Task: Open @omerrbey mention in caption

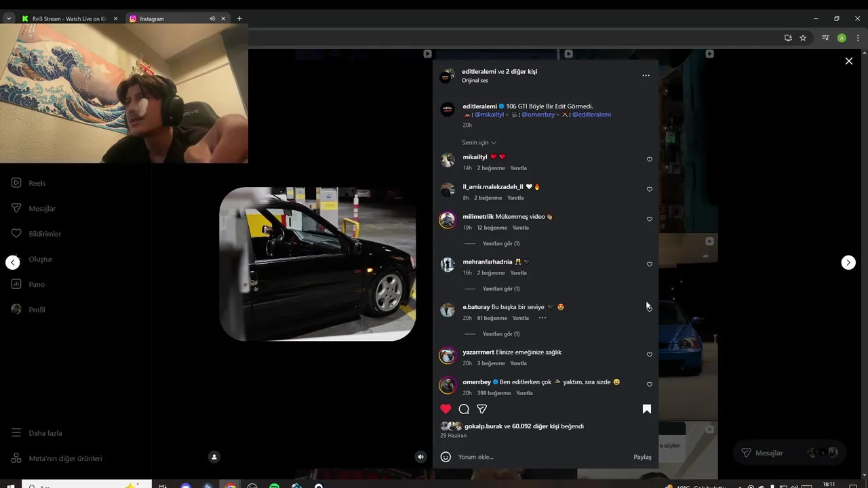Action: 538,115
